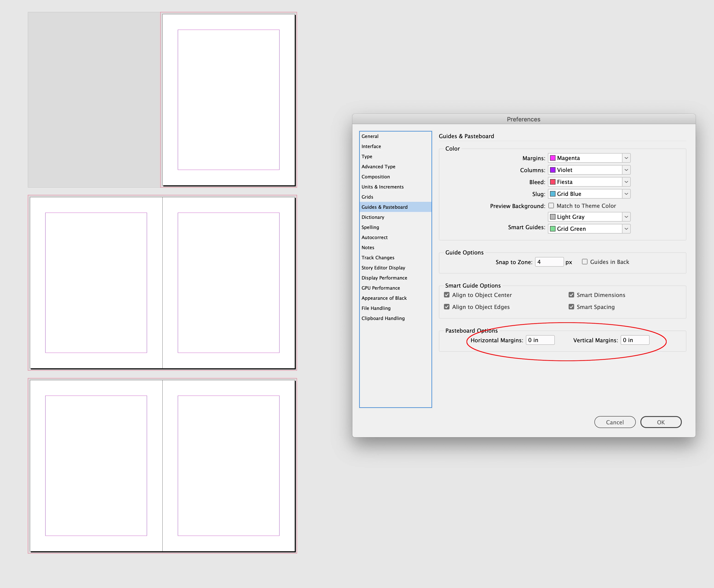Click the Magenta swatch for Margins
Viewport: 714px width, 588px height.
click(552, 158)
